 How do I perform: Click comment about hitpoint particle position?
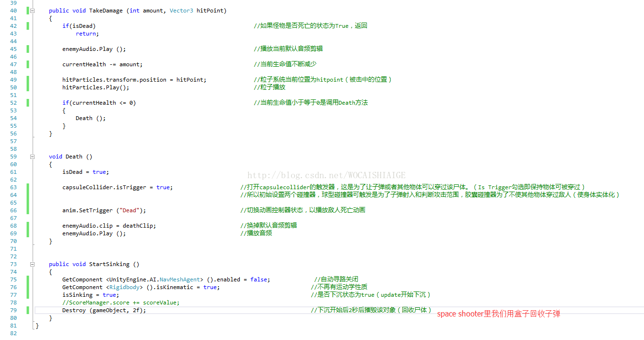pos(323,80)
